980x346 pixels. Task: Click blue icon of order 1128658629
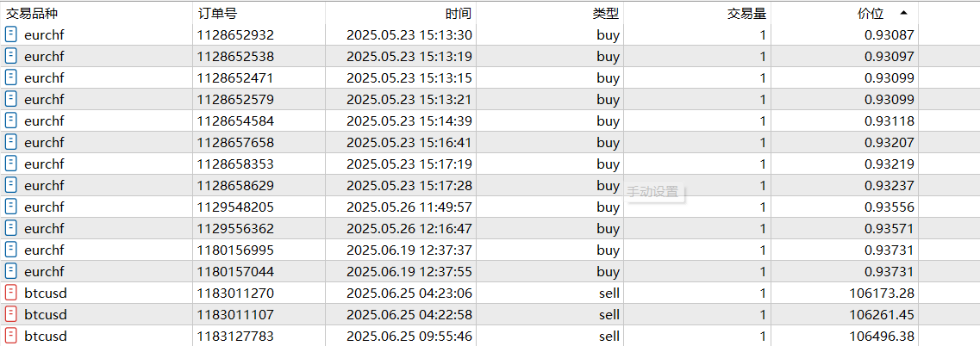[x=10, y=186]
